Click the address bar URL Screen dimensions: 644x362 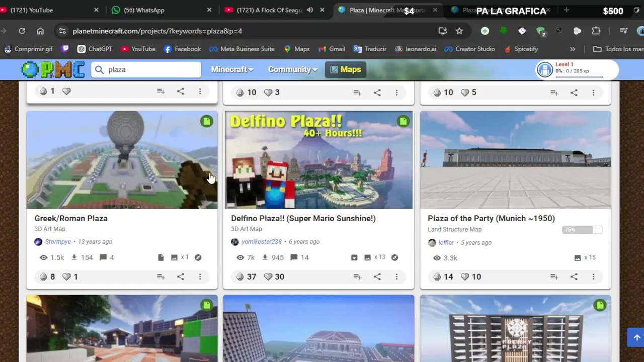coord(157,31)
